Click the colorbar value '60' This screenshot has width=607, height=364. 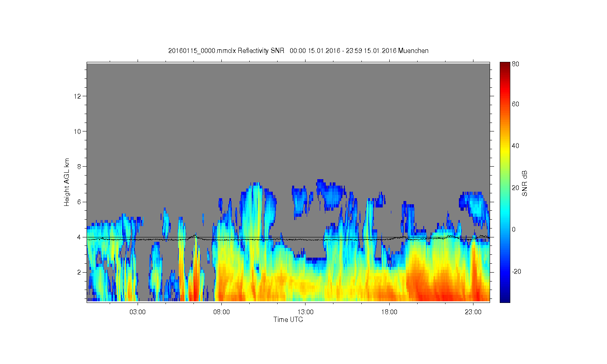point(516,104)
